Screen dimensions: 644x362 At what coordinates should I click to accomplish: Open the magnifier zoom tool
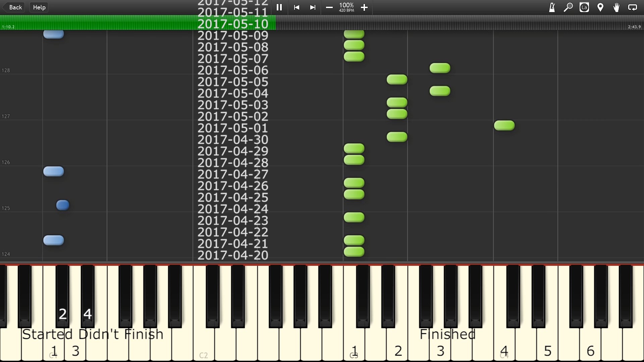click(x=568, y=7)
